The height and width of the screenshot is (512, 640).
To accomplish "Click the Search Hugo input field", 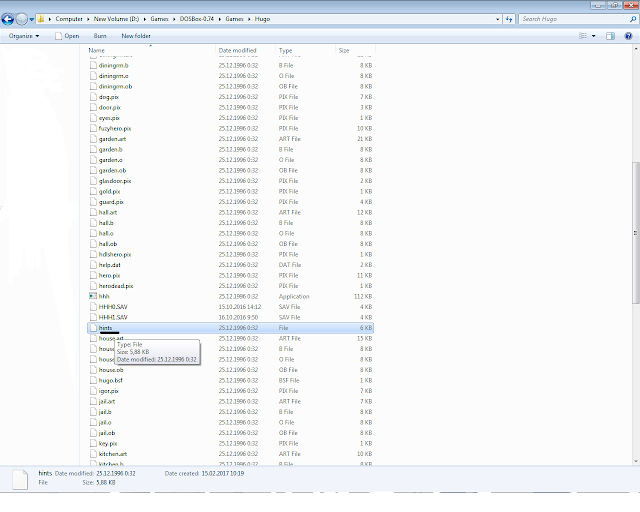I will pos(575,19).
